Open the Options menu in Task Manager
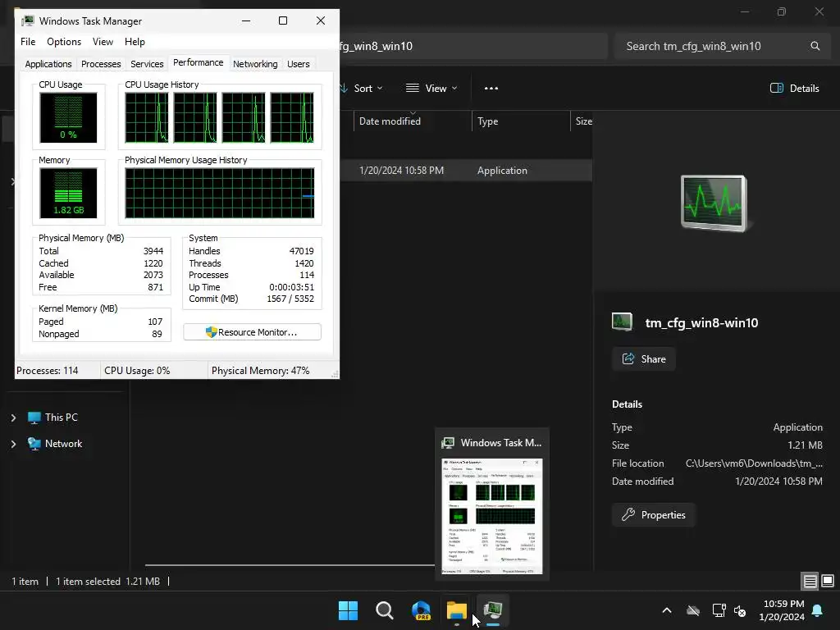The image size is (840, 630). click(x=64, y=42)
